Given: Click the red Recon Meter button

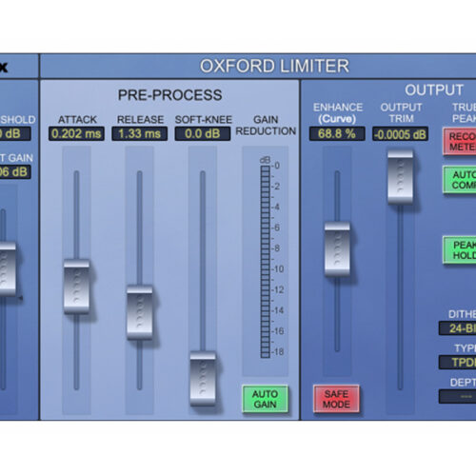Looking at the screenshot, I should point(460,142).
